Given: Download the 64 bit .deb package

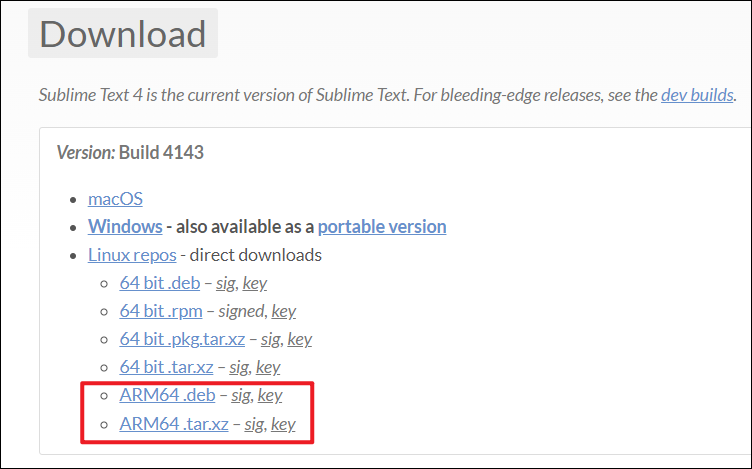Looking at the screenshot, I should coord(160,283).
